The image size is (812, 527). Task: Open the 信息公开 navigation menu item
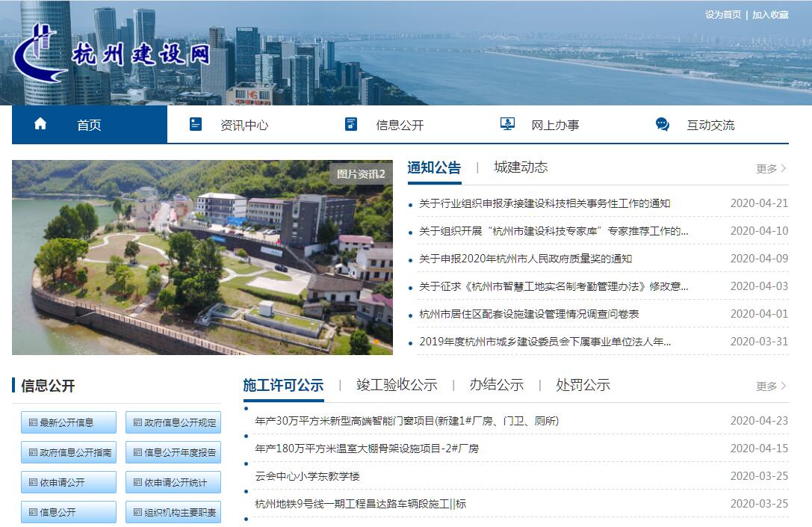[x=400, y=125]
